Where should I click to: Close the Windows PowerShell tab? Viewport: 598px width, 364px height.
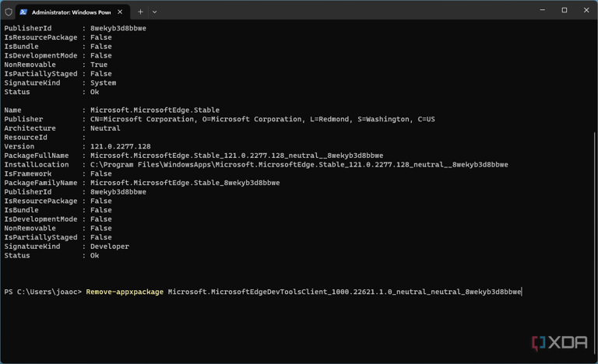(120, 12)
